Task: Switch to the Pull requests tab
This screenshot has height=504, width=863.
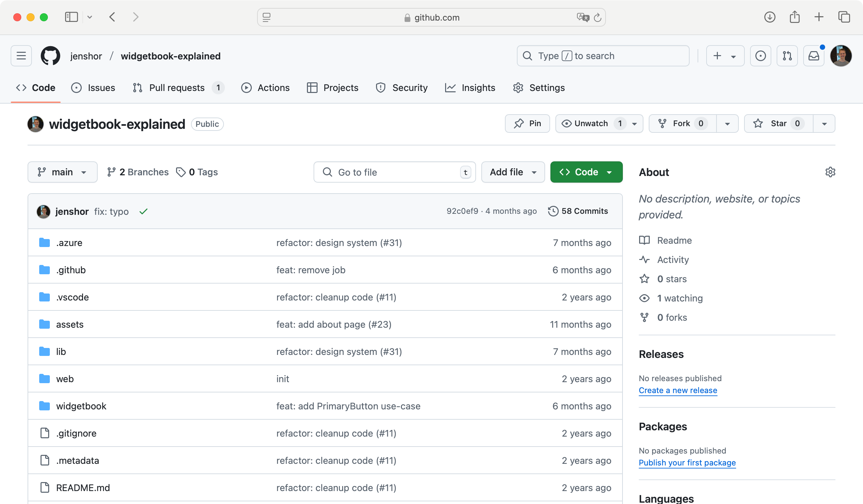Action: [x=177, y=88]
